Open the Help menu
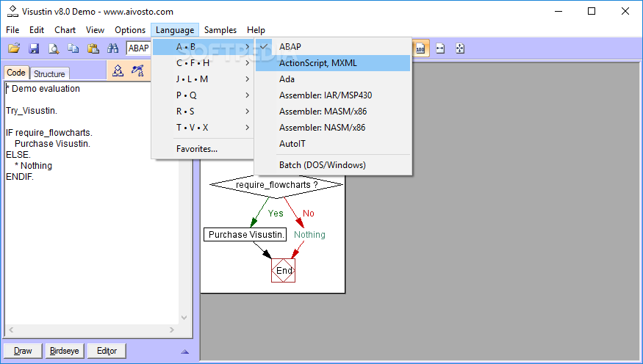This screenshot has width=643, height=364. tap(256, 30)
